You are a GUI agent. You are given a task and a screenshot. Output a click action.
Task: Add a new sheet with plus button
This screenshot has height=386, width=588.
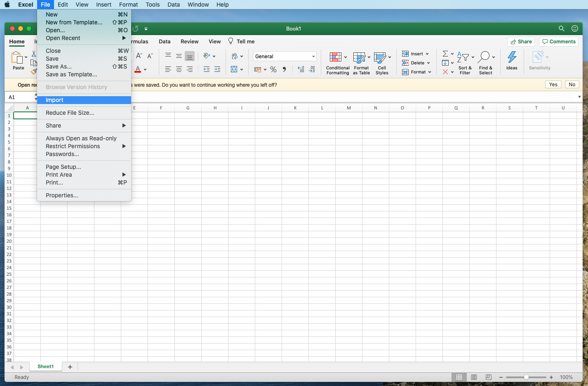tap(70, 367)
